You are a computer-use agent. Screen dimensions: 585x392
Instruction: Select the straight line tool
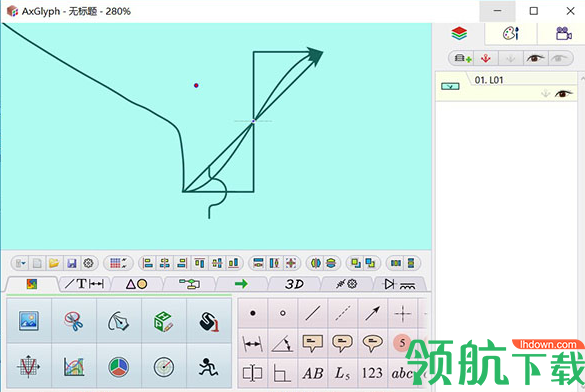[x=313, y=313]
